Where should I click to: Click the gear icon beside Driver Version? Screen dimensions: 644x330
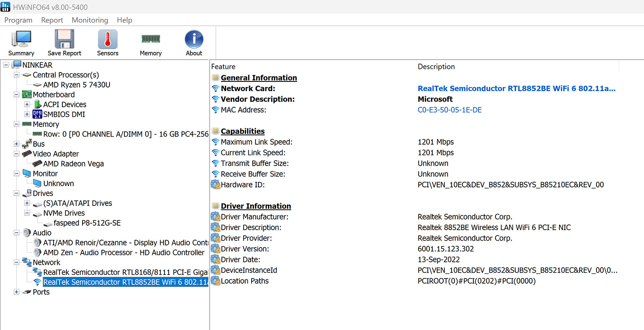(x=215, y=249)
